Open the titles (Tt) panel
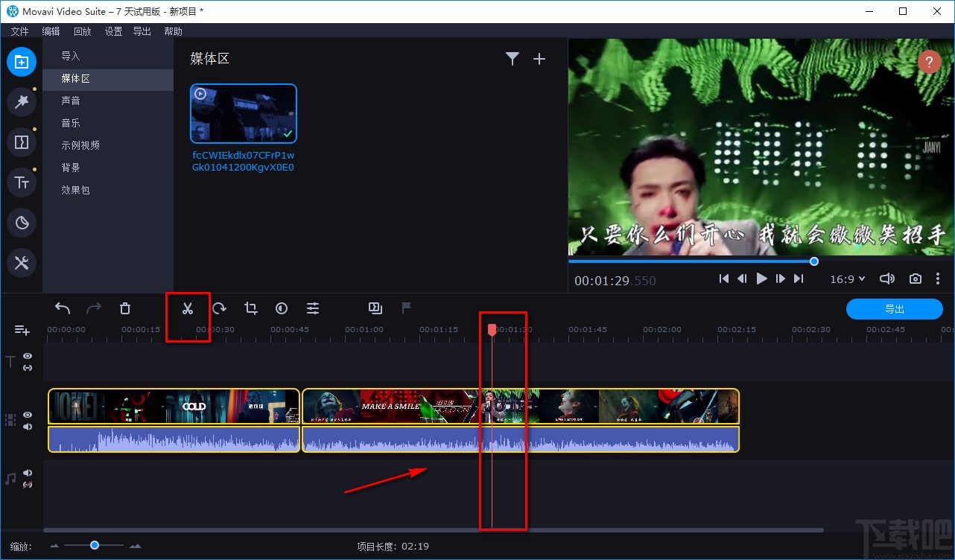The image size is (955, 560). tap(22, 182)
